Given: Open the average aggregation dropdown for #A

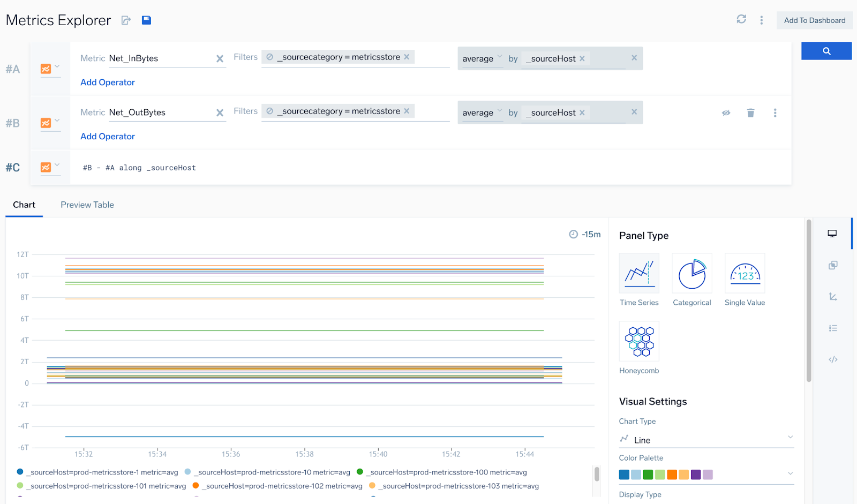Looking at the screenshot, I should click(482, 59).
